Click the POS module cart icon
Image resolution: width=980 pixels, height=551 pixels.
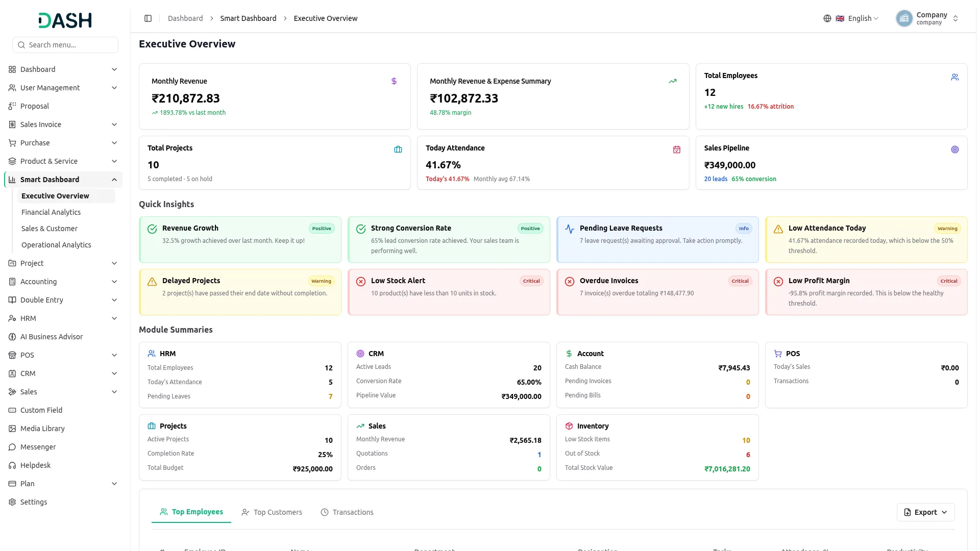778,354
